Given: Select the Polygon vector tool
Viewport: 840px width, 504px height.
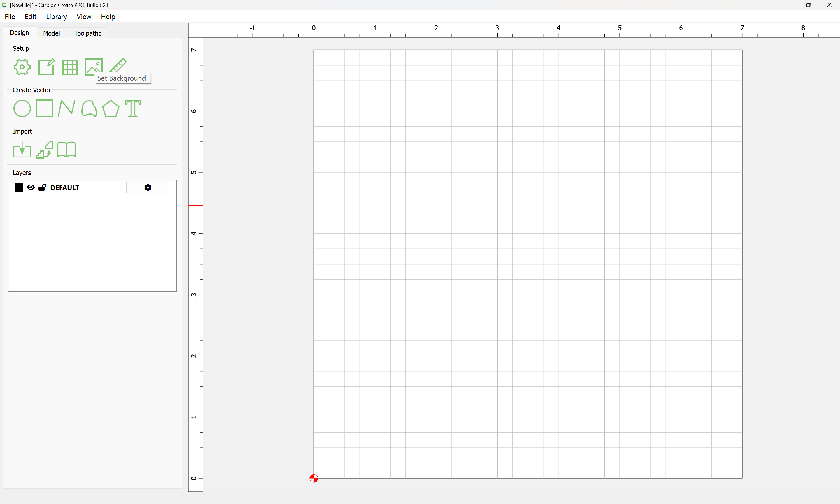Looking at the screenshot, I should (111, 109).
